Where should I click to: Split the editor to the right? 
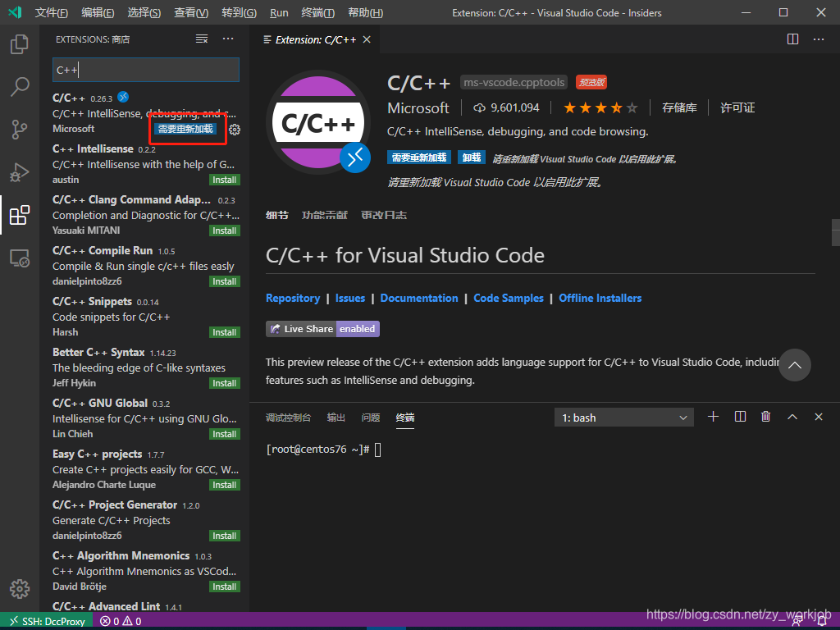click(x=793, y=39)
